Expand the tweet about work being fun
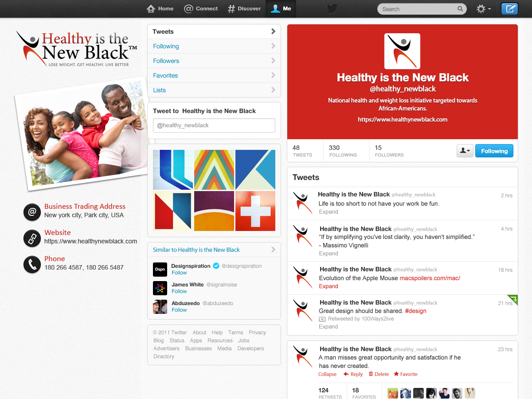Screen dimensions: 532x399 point(328,211)
